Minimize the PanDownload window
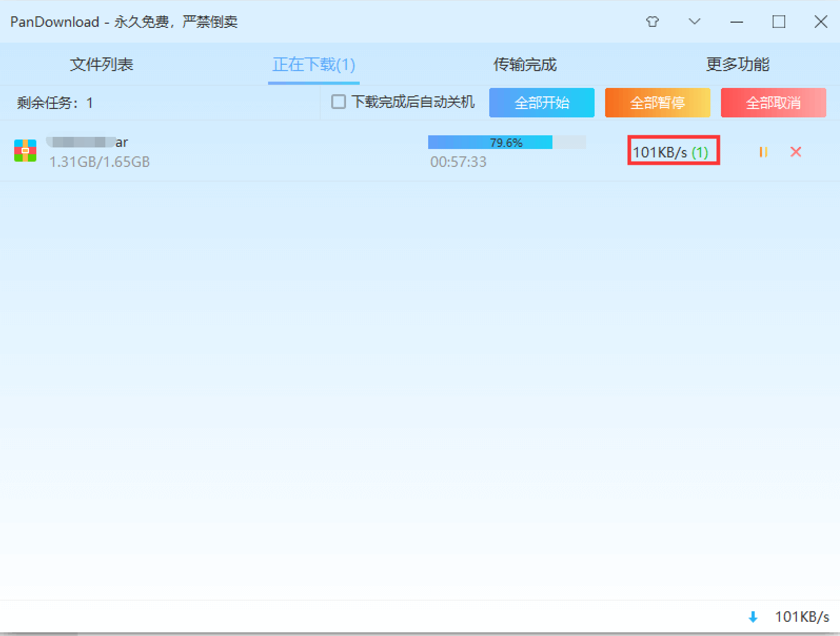The height and width of the screenshot is (636, 840). point(737,22)
